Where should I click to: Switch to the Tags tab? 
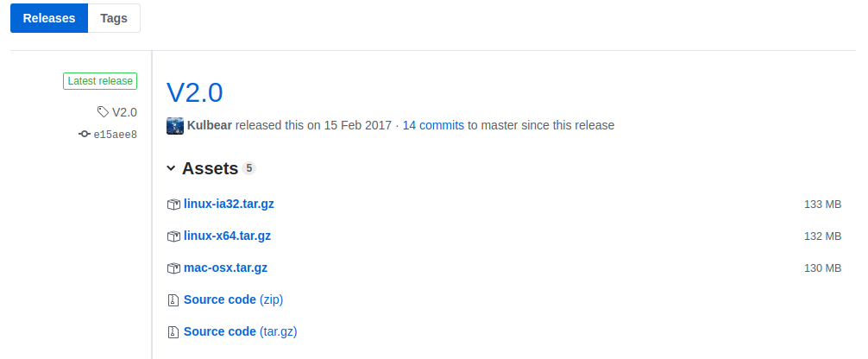click(114, 18)
